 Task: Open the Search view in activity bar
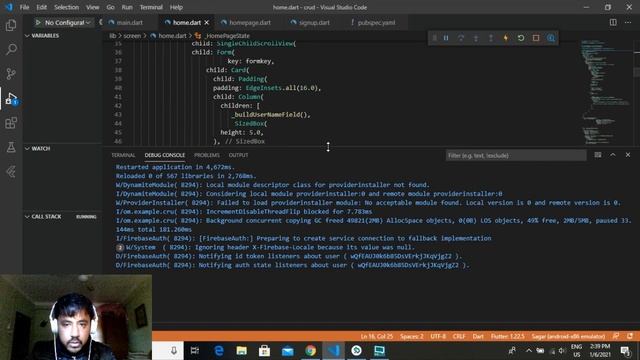11,49
